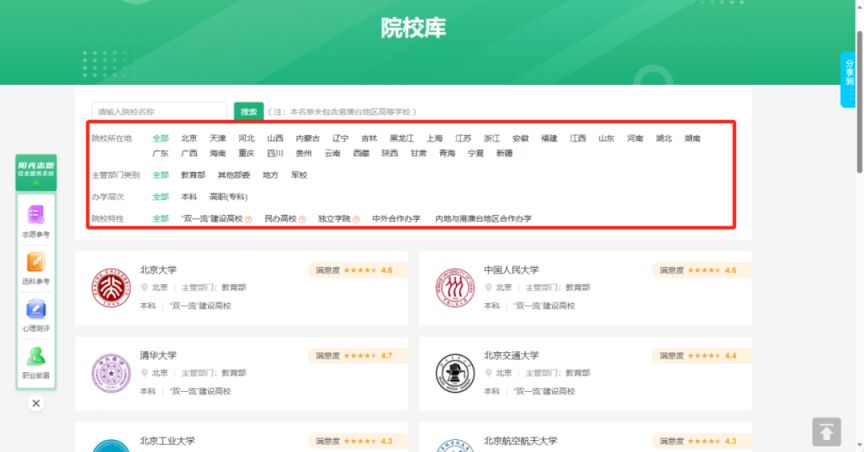Filter by 内地与港澳台地区合作办学
The height and width of the screenshot is (452, 864).
[x=483, y=219]
